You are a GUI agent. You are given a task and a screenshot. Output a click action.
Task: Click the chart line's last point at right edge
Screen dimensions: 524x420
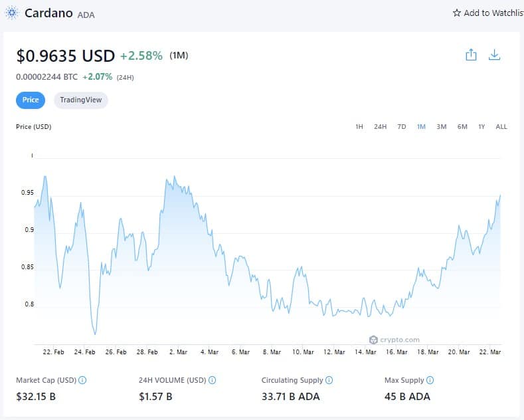[x=500, y=195]
